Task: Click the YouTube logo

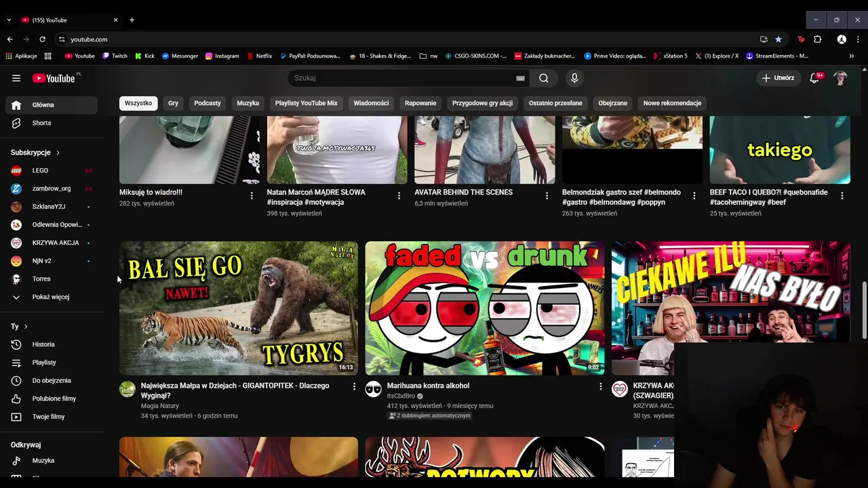Action: click(x=54, y=78)
